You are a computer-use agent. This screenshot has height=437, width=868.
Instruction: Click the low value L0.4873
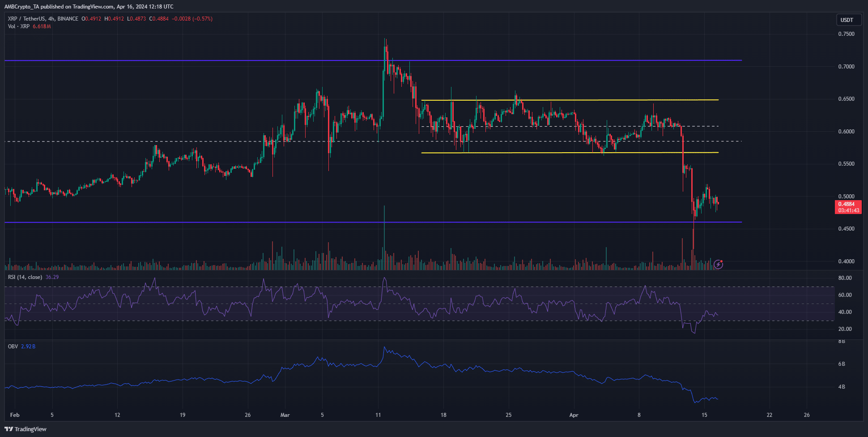pos(136,19)
